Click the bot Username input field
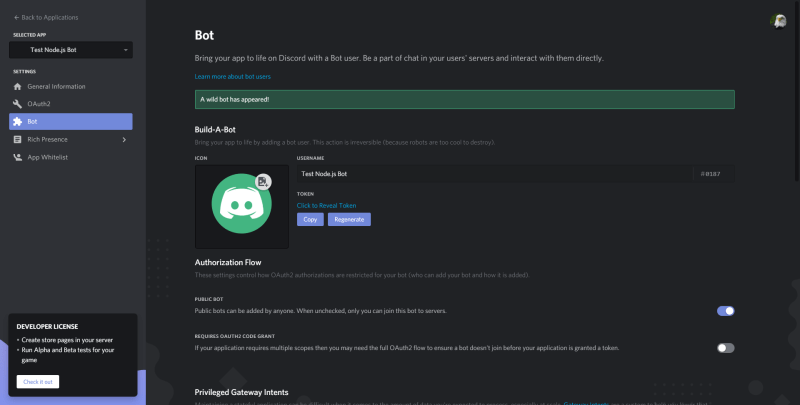800x405 pixels. [495, 174]
